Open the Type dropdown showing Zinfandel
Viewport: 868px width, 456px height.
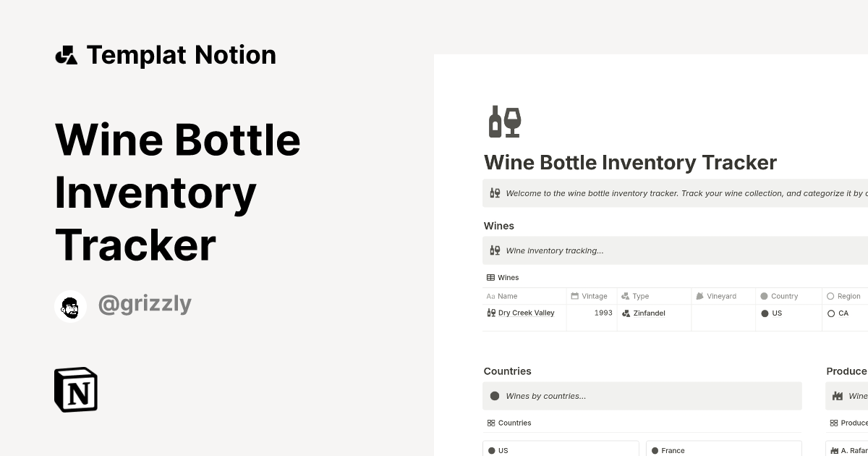pos(649,313)
